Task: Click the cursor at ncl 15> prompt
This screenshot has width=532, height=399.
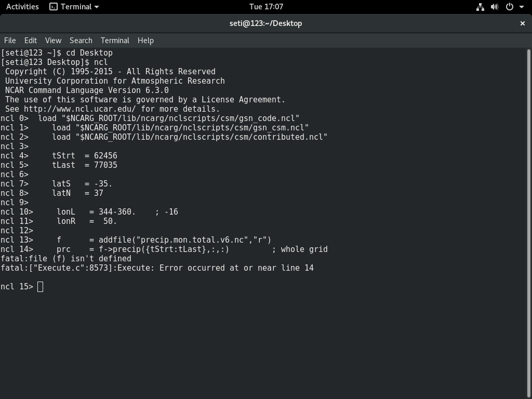Action: coord(41,287)
